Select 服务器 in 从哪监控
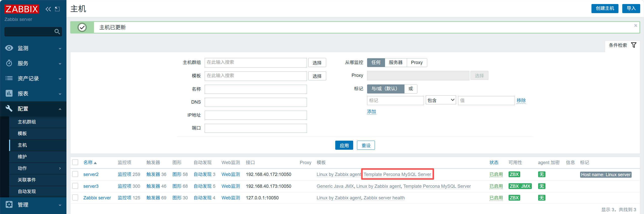This screenshot has width=644, height=214. click(396, 63)
